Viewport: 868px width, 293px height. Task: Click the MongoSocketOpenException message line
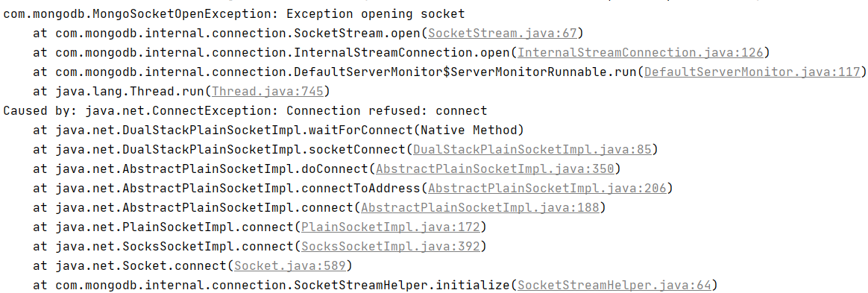234,14
